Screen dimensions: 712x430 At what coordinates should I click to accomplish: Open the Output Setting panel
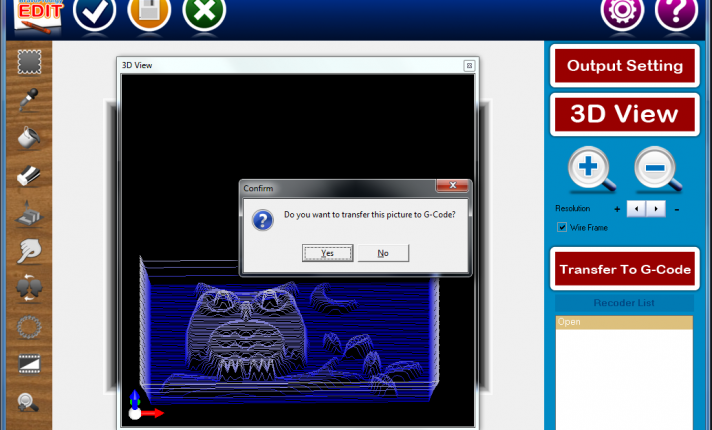[624, 66]
